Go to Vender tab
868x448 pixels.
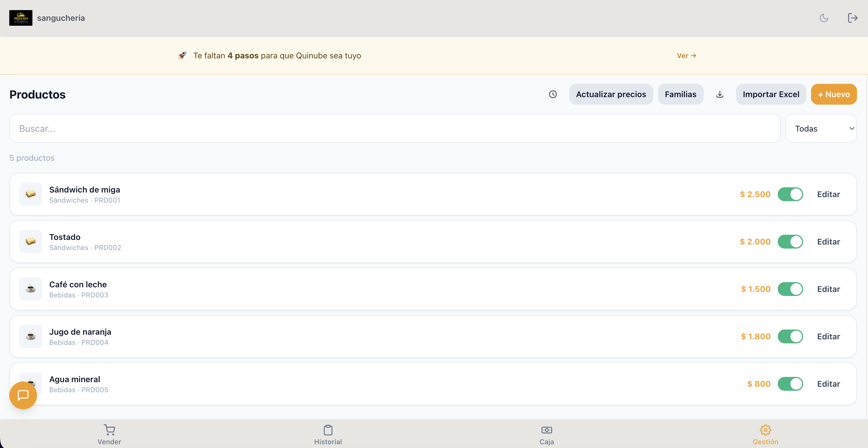click(109, 435)
